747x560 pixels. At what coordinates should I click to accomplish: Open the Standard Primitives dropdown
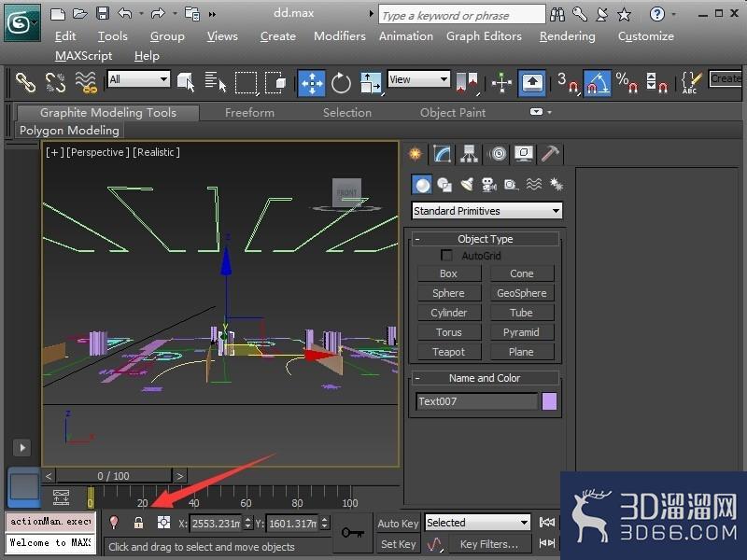[x=486, y=211]
